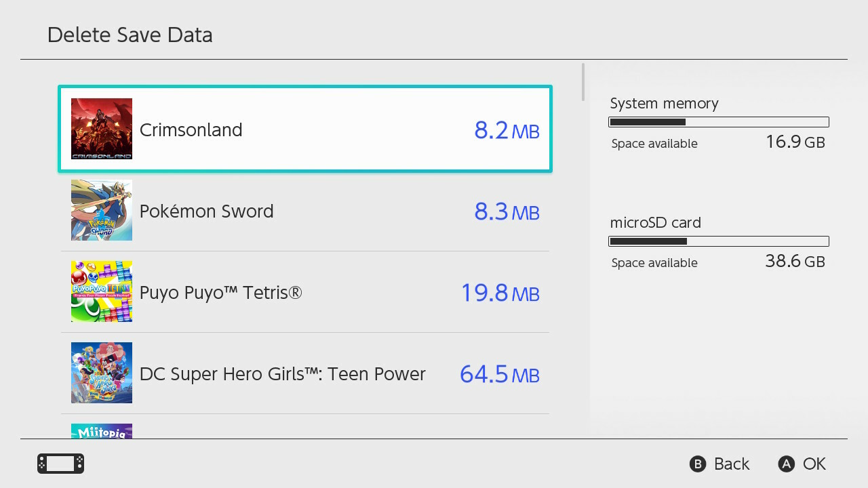
Task: Select the Crimsonland save data entry
Action: [305, 128]
